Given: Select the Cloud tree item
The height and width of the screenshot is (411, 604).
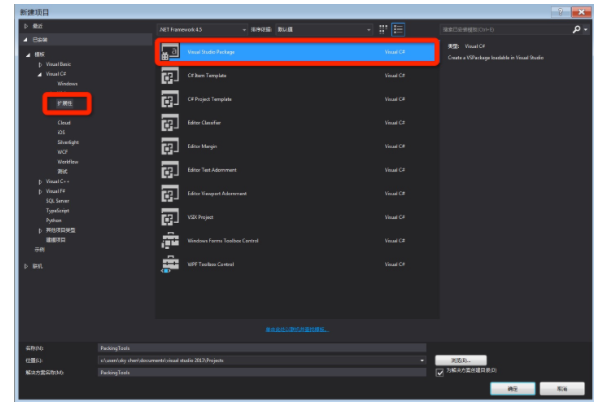Looking at the screenshot, I should (64, 122).
